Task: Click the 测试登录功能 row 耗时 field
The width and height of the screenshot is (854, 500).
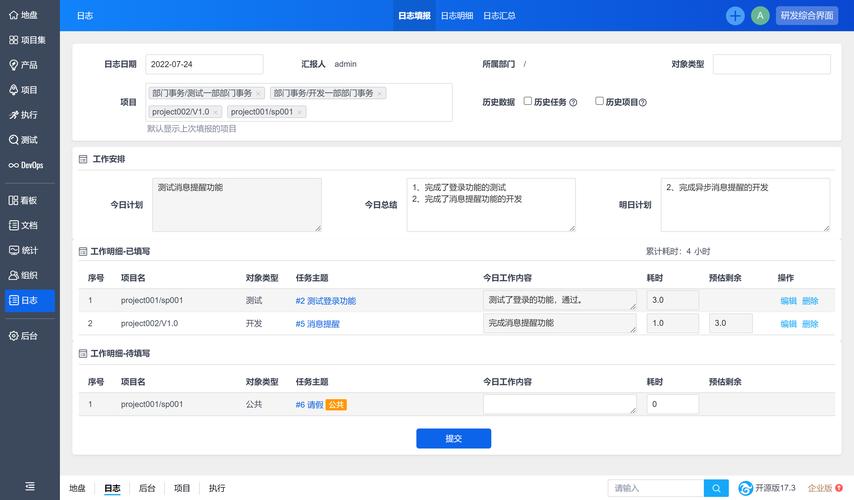Action: click(673, 300)
